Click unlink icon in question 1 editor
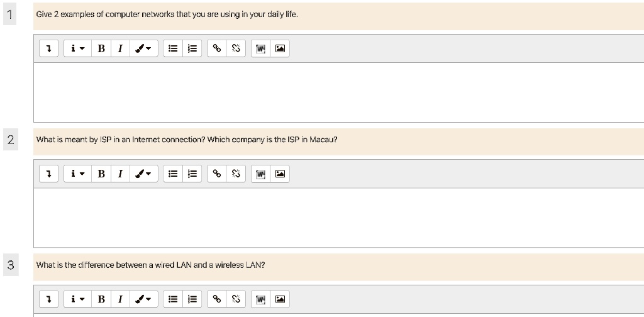The image size is (644, 317). tap(236, 48)
